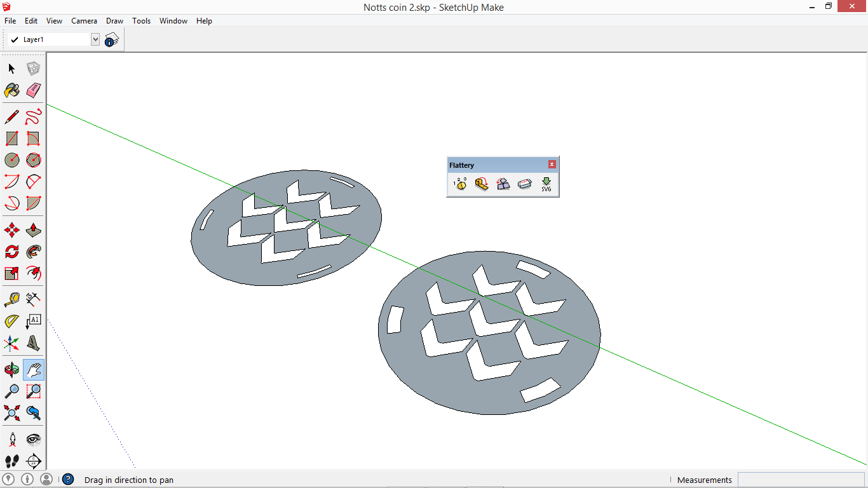Select Flattery's petal numbering tool

(x=459, y=184)
